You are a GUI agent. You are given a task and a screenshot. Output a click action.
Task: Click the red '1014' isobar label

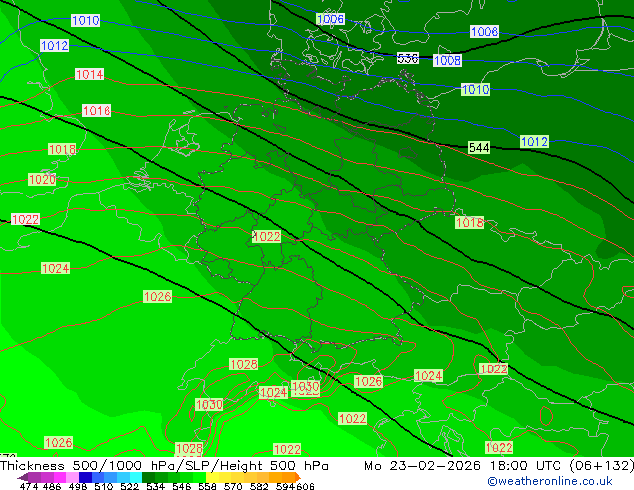(89, 74)
